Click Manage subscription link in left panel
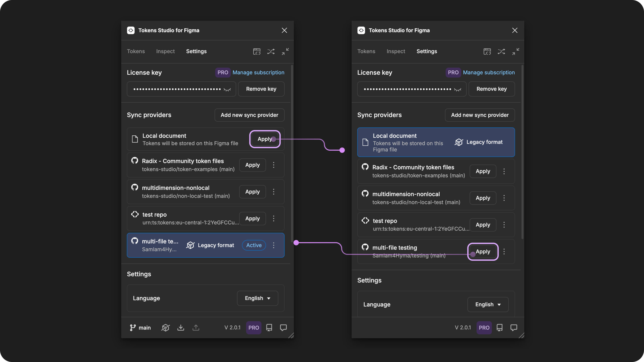Image resolution: width=644 pixels, height=362 pixels. point(258,72)
